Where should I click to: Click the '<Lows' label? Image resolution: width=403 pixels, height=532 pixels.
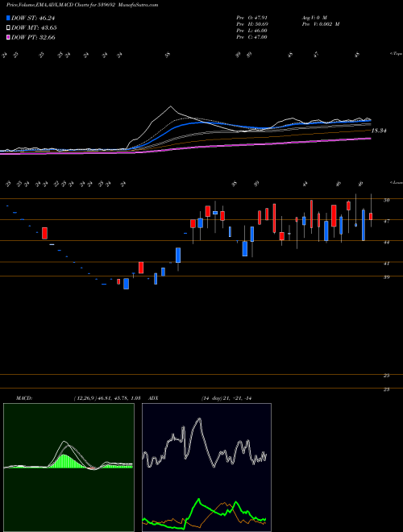coord(396,182)
